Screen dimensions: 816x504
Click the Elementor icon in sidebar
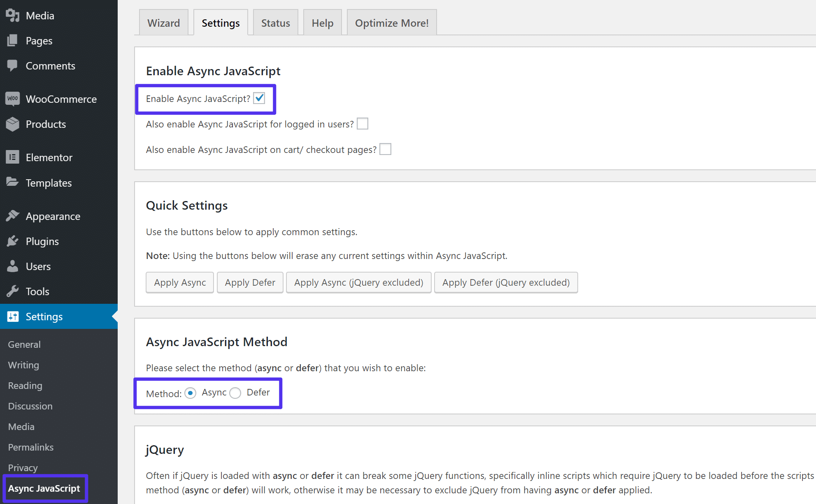click(x=13, y=157)
